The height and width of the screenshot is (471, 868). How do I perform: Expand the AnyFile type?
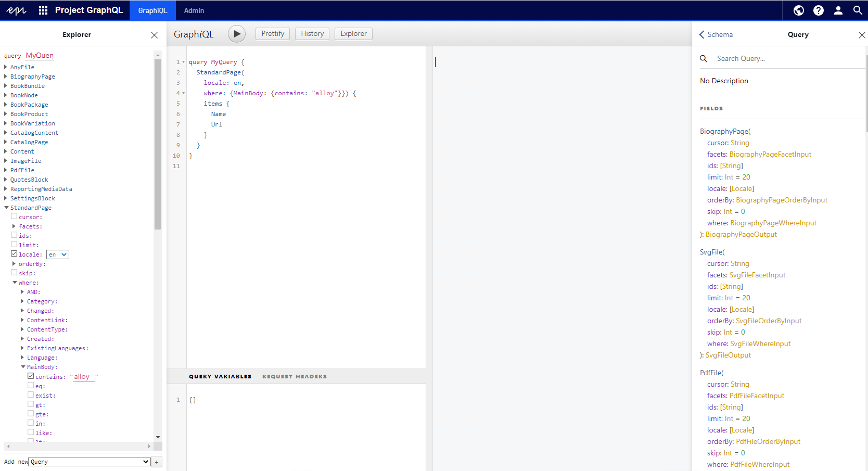pyautogui.click(x=6, y=67)
